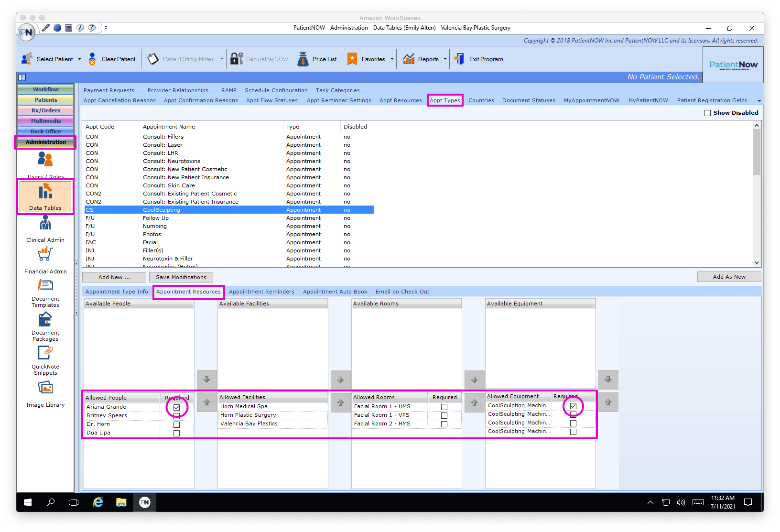The image size is (780, 532).
Task: Open Workflow sidebar section
Action: coord(46,89)
